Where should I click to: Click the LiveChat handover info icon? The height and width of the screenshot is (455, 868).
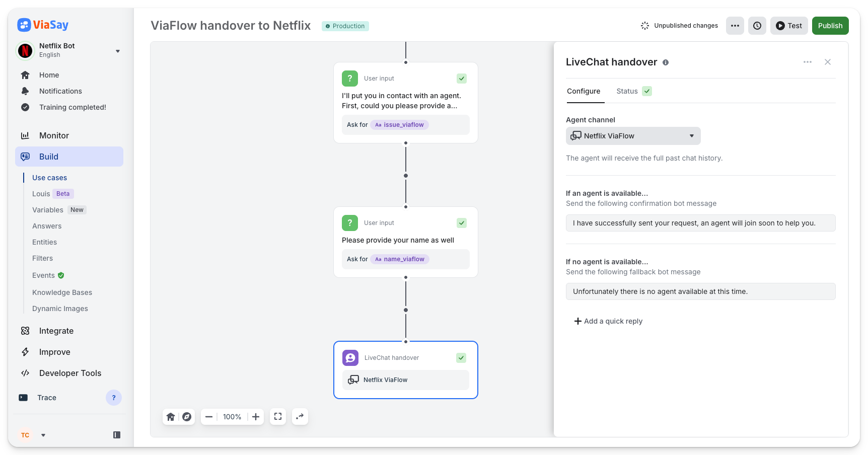click(x=666, y=62)
